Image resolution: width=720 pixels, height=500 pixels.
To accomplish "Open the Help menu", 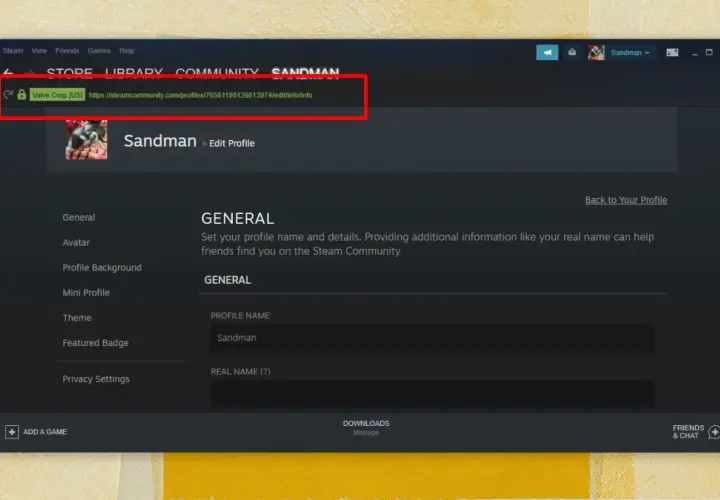I will pos(126,51).
